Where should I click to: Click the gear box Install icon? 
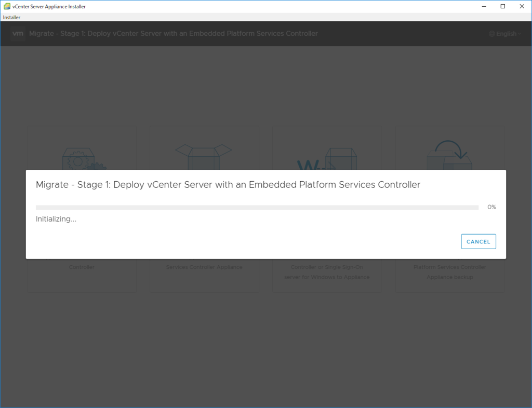pos(84,159)
